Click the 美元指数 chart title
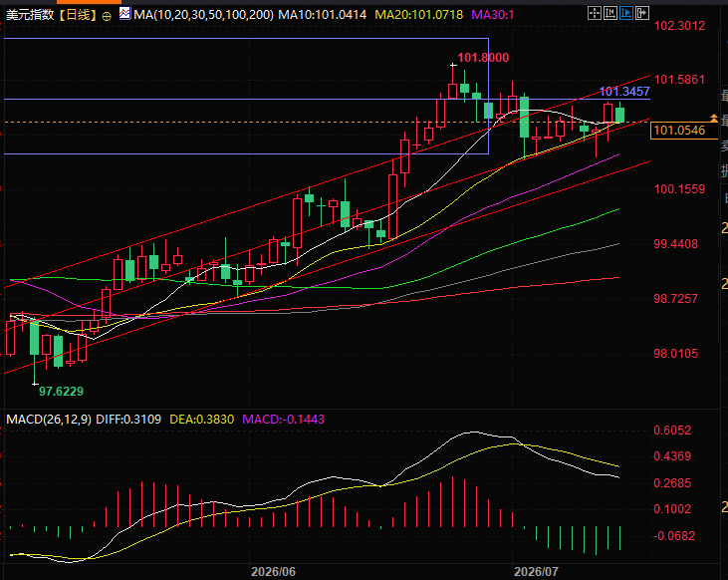 pos(30,15)
